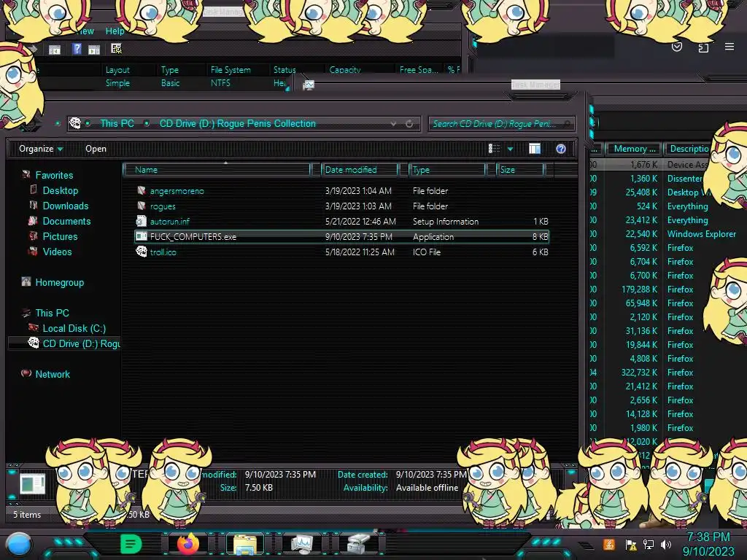Viewport: 747px width, 560px height.
Task: Open the green notes app in taskbar
Action: click(x=131, y=544)
